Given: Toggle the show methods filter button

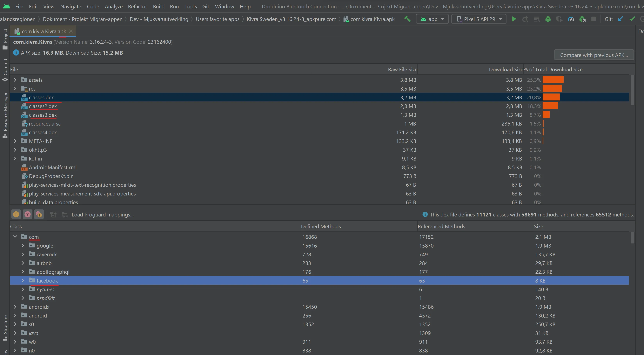Looking at the screenshot, I should point(28,214).
